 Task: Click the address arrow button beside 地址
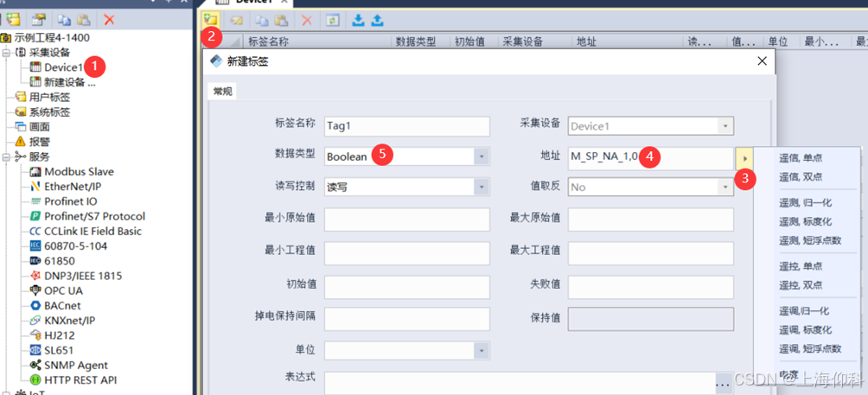click(744, 159)
